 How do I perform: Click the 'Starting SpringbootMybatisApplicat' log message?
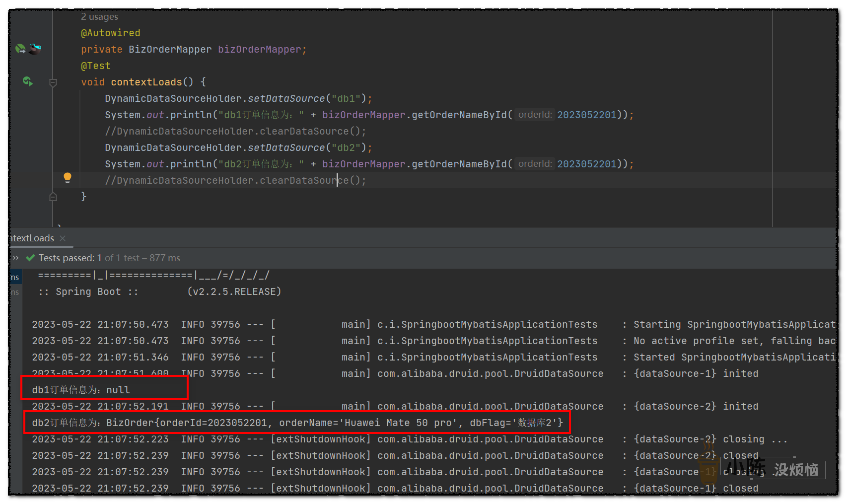735,324
